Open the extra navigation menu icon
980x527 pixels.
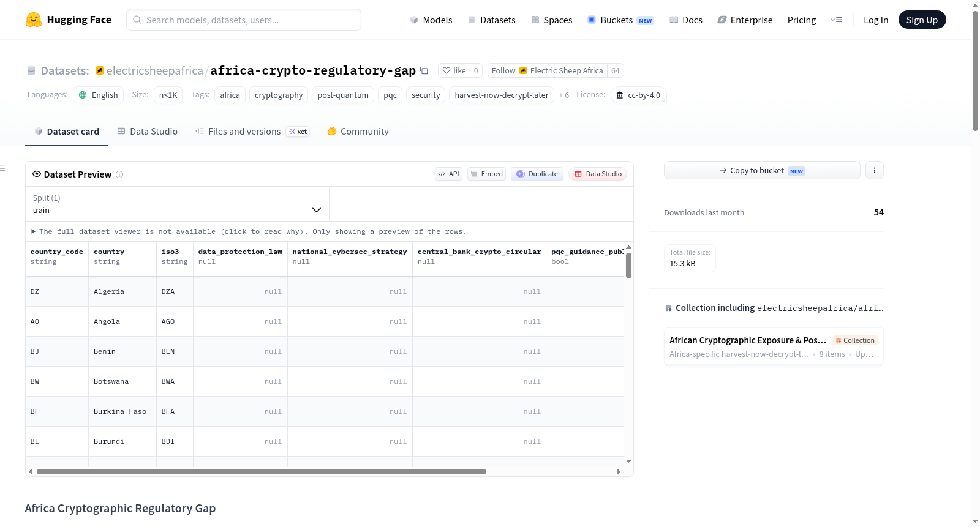[836, 20]
